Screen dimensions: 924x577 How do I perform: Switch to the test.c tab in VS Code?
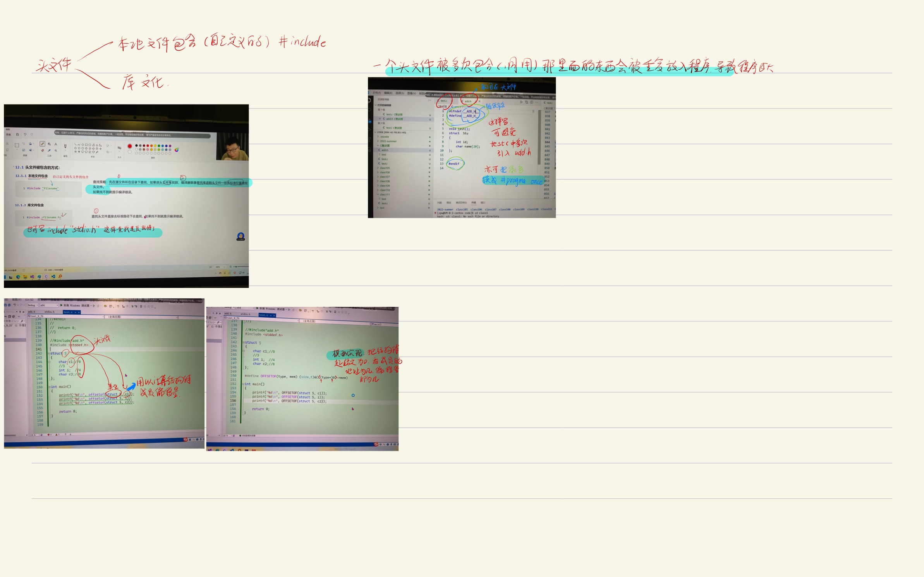pyautogui.click(x=444, y=101)
